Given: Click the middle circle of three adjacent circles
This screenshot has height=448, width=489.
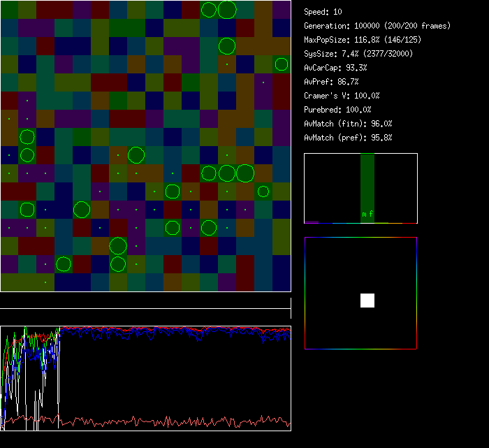Looking at the screenshot, I should [x=226, y=173].
